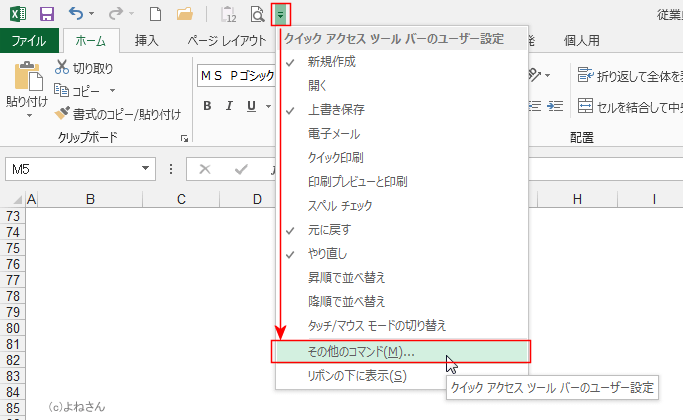Screen dimensions: 683x420
Task: Check スペル チェック in the menu
Action: coord(402,206)
